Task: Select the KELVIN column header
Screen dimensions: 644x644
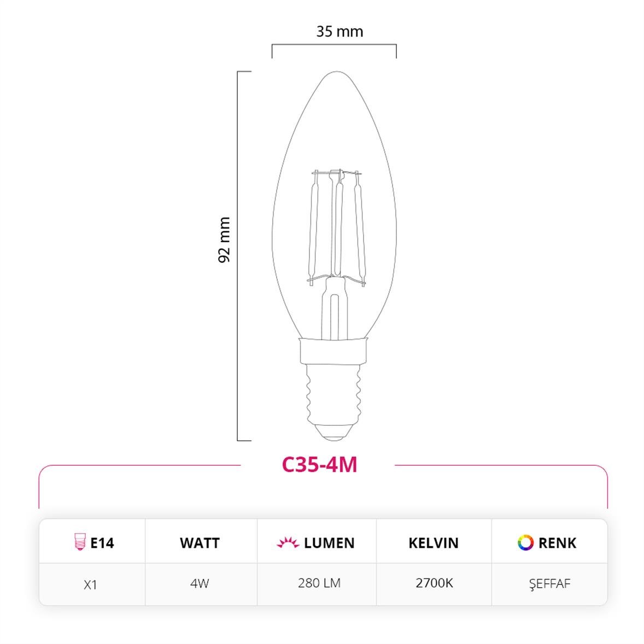Action: (434, 543)
